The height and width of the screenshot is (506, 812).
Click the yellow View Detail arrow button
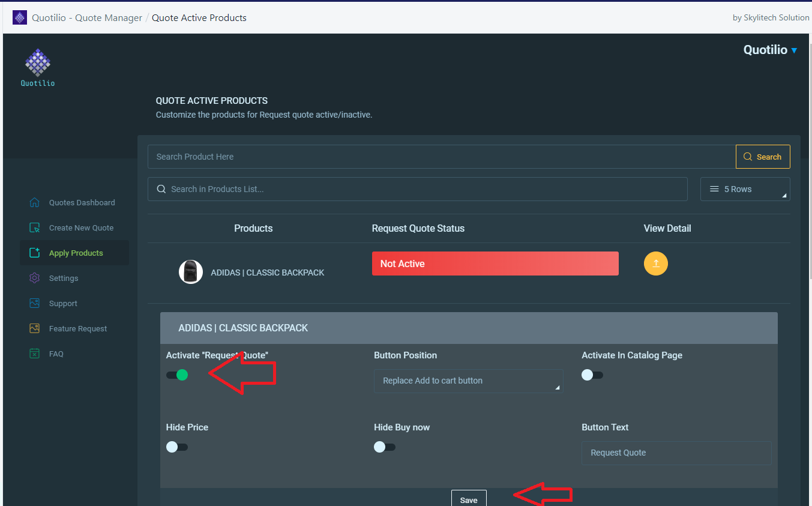656,264
